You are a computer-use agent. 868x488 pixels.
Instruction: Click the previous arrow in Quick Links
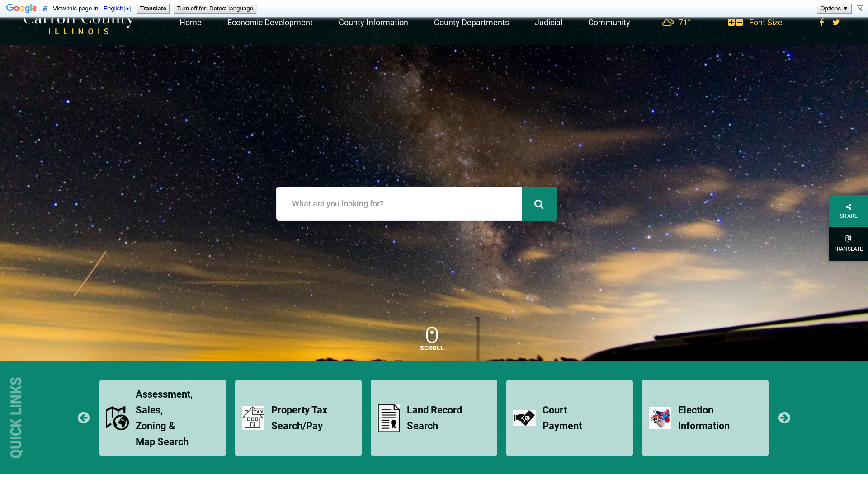pyautogui.click(x=84, y=418)
